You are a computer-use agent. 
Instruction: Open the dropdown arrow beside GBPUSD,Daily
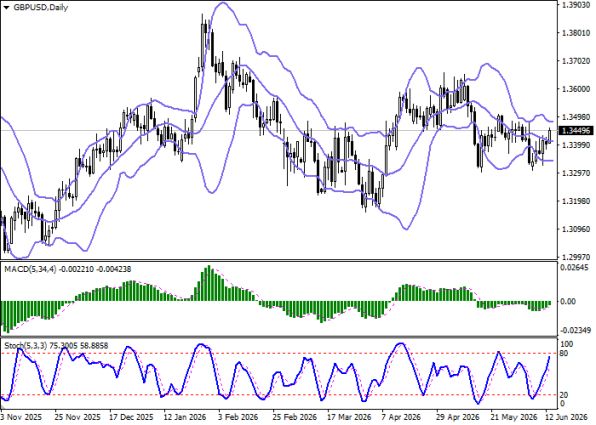click(x=6, y=8)
